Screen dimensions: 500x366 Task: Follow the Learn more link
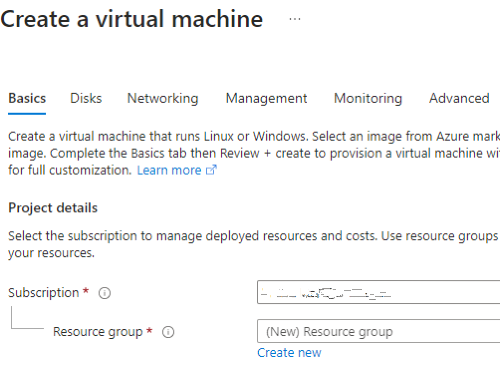(177, 170)
